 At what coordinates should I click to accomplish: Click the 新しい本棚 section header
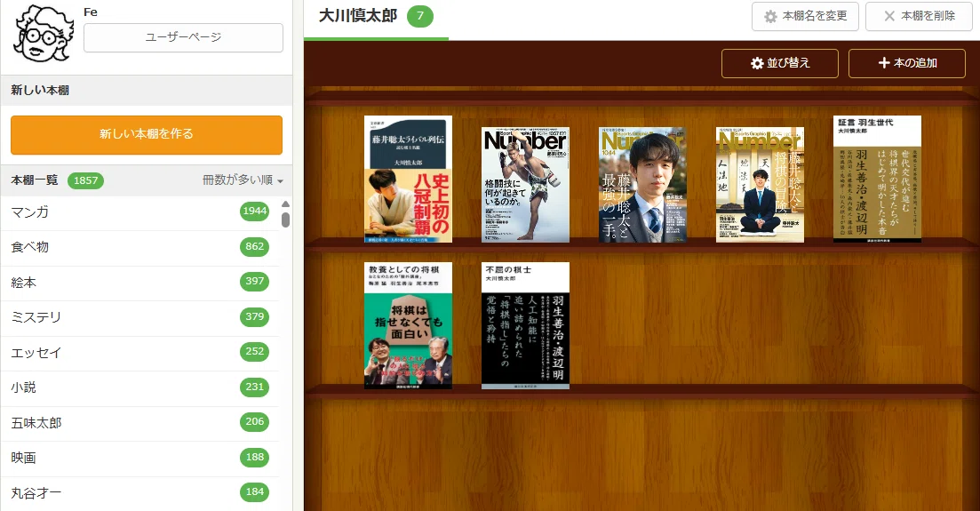(147, 90)
